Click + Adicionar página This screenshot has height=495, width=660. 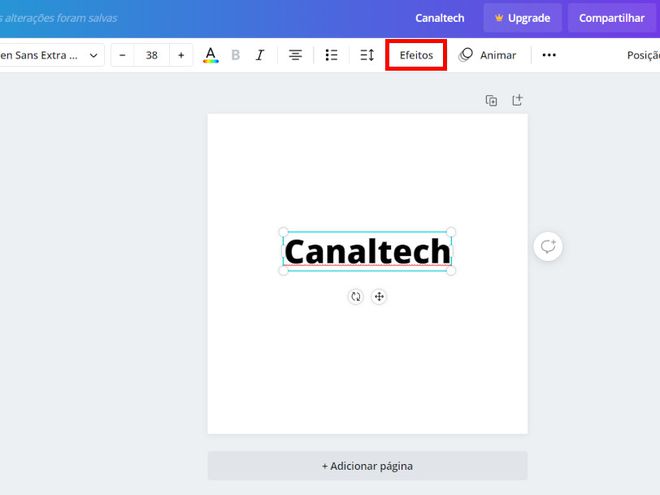pyautogui.click(x=367, y=466)
